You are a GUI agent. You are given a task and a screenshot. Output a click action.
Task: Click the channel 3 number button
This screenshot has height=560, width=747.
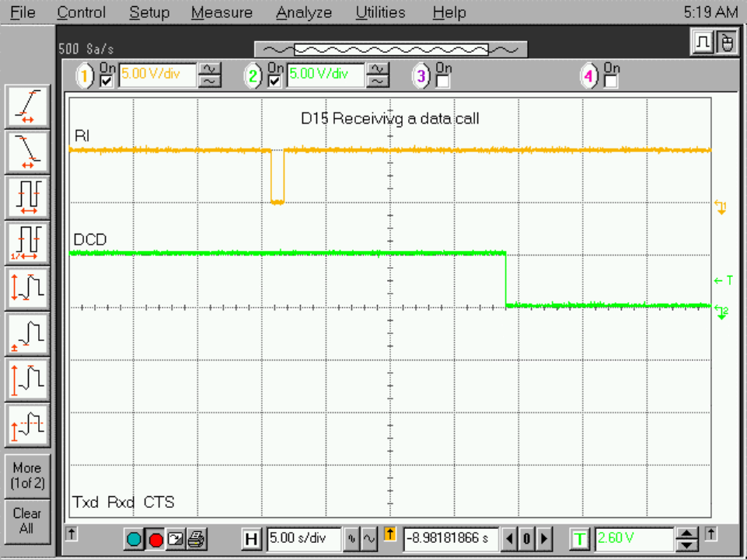421,75
